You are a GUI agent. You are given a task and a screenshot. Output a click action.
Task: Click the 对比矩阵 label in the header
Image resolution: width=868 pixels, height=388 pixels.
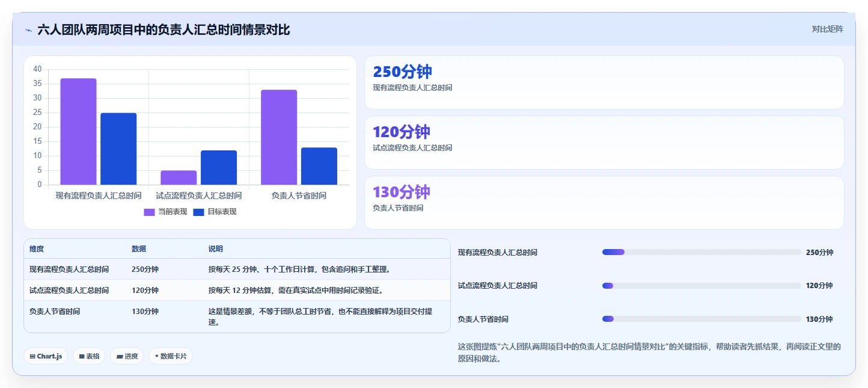[x=827, y=29]
